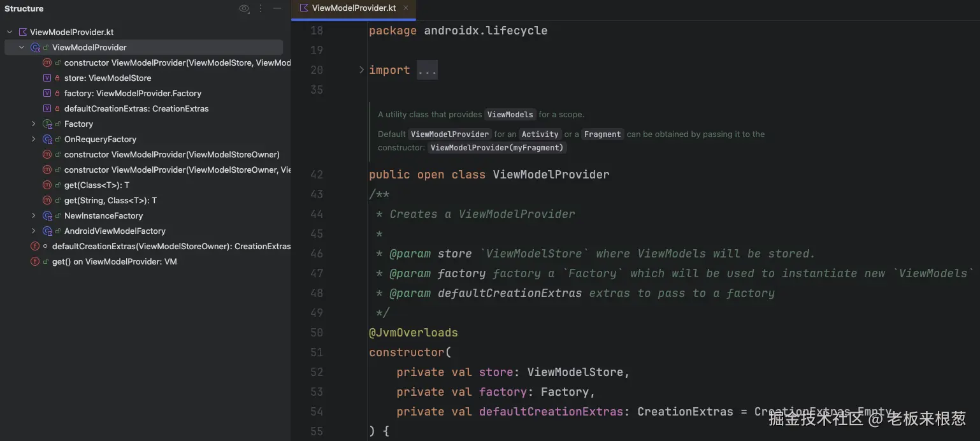Open Structure view options eye icon
The height and width of the screenshot is (441, 980).
(x=244, y=9)
